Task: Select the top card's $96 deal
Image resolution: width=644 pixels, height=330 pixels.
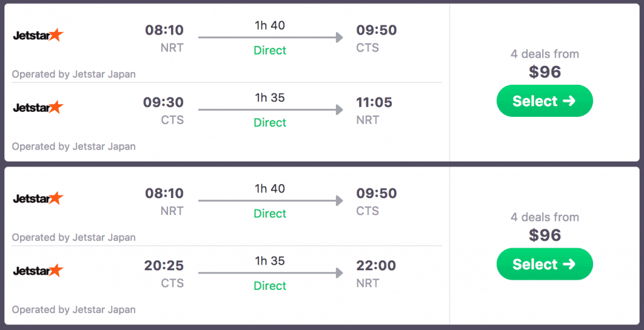Action: [545, 101]
